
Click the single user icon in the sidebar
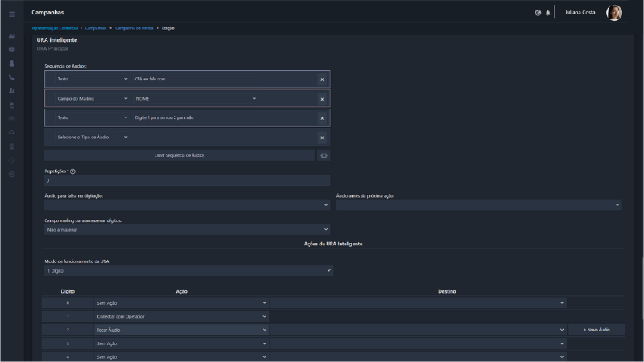tap(12, 64)
